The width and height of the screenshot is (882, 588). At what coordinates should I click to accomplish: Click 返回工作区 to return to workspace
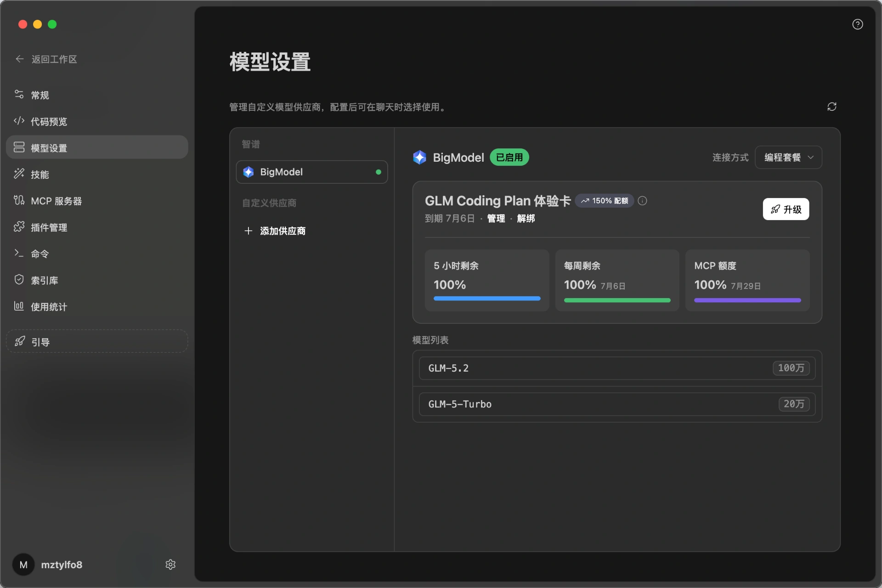[54, 59]
